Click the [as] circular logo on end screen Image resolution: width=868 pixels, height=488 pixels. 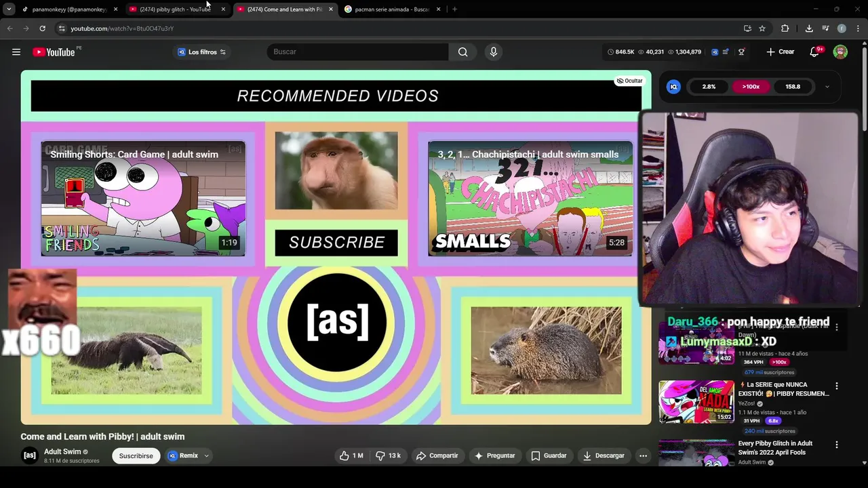[x=336, y=321]
